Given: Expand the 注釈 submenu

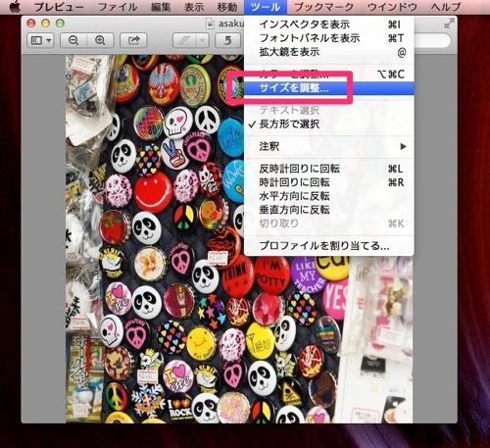Looking at the screenshot, I should [x=329, y=146].
